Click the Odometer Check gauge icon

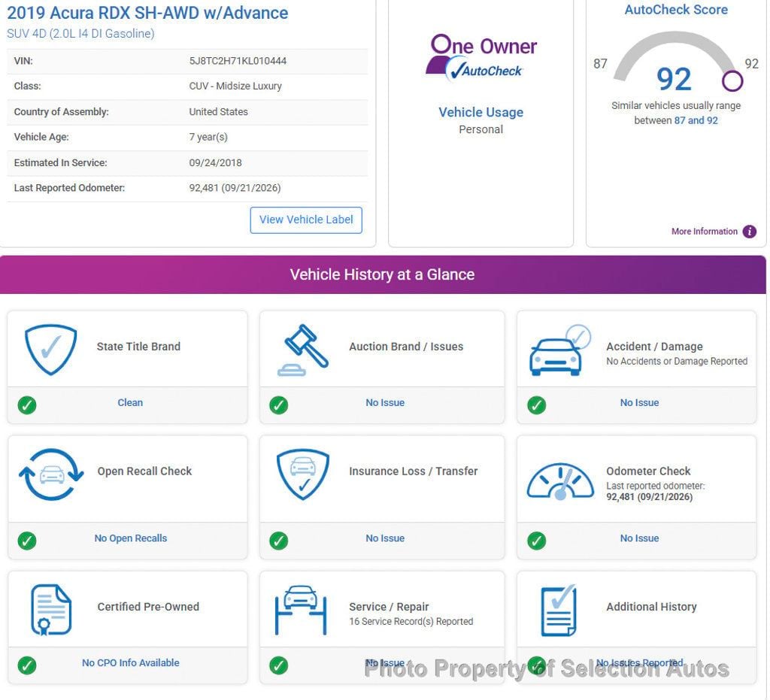tap(560, 481)
